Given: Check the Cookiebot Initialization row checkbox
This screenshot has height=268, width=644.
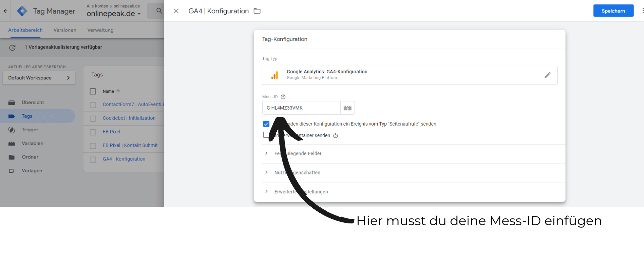Looking at the screenshot, I should (93, 119).
